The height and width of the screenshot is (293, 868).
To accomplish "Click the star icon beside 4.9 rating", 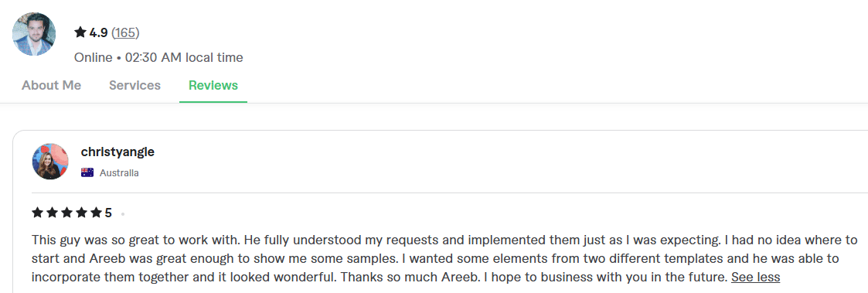I will [x=80, y=32].
